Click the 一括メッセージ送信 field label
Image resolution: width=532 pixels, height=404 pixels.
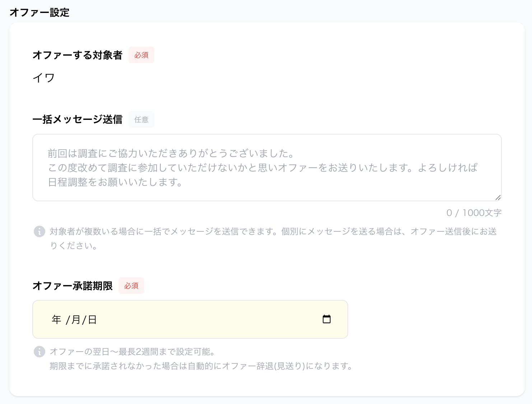point(78,119)
